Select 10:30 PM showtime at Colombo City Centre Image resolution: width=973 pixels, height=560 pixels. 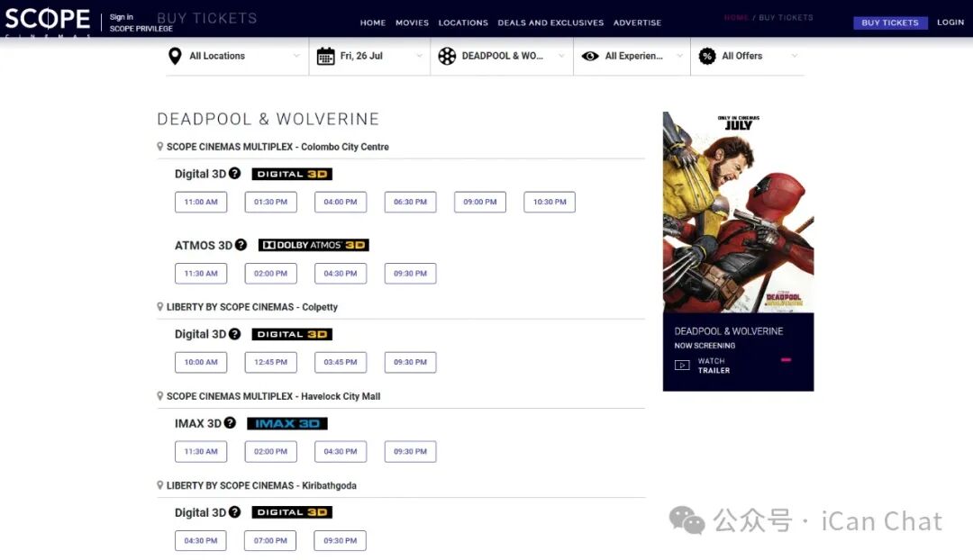pyautogui.click(x=550, y=203)
